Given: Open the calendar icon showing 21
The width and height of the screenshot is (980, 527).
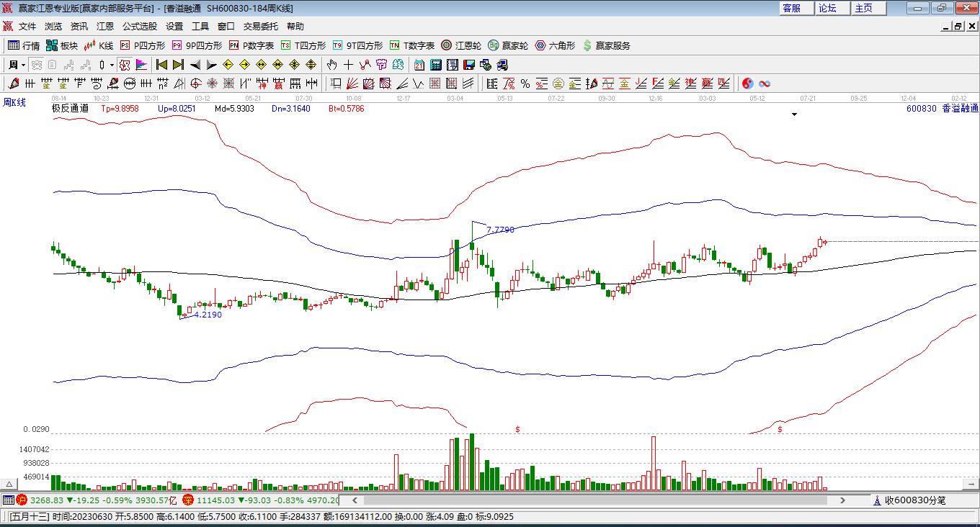Looking at the screenshot, I should click(419, 65).
